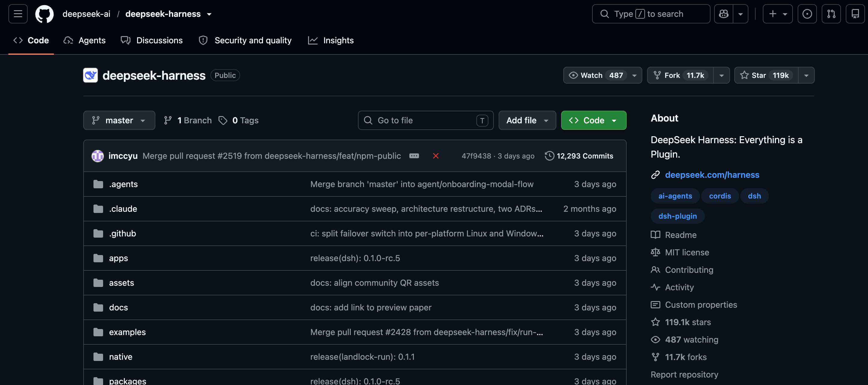Viewport: 868px width, 385px height.
Task: Open the issues icon in header
Action: [x=807, y=14]
